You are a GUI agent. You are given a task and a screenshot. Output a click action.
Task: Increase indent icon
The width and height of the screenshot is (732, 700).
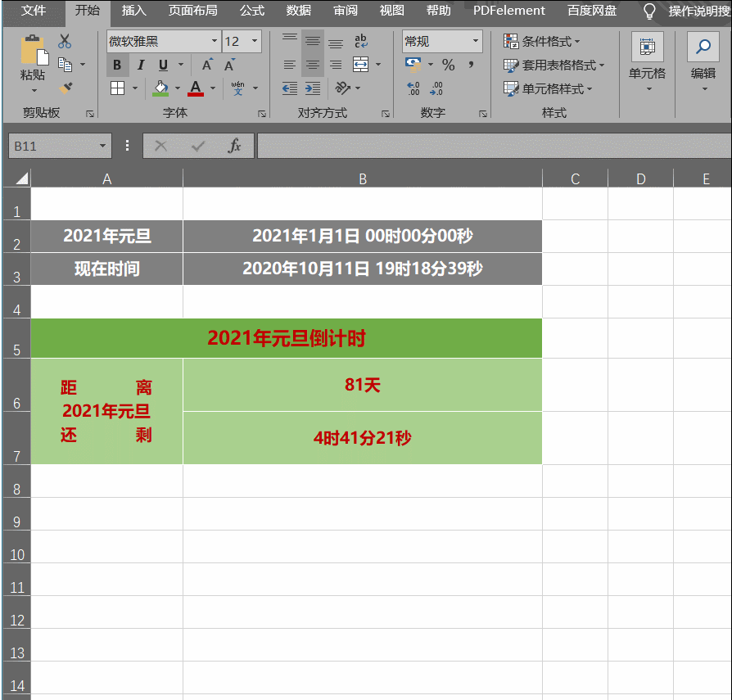pyautogui.click(x=313, y=88)
